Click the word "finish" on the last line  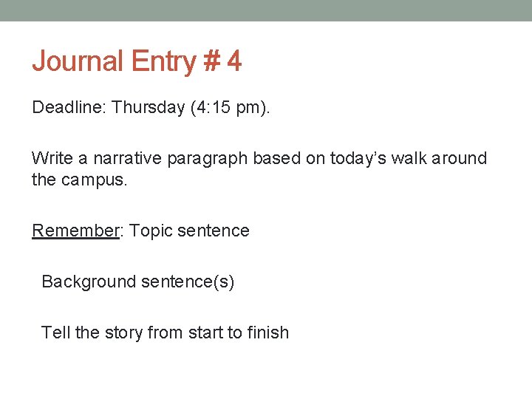(x=269, y=332)
